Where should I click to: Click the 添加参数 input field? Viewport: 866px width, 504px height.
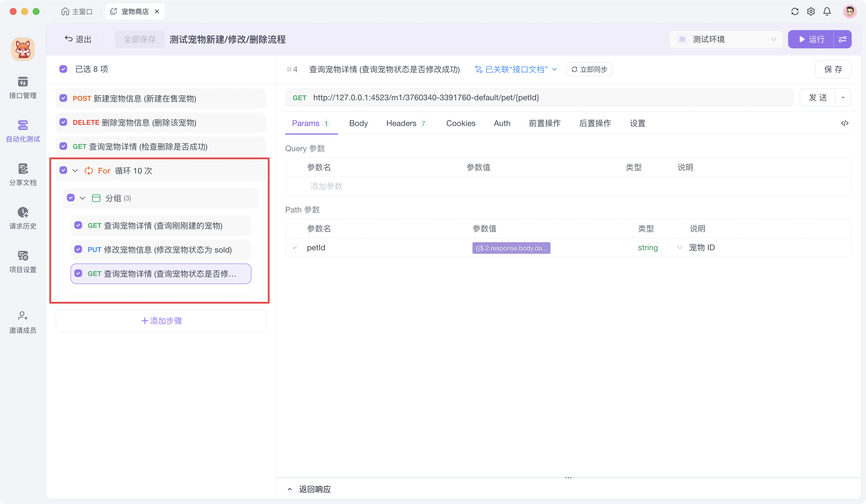click(x=326, y=186)
